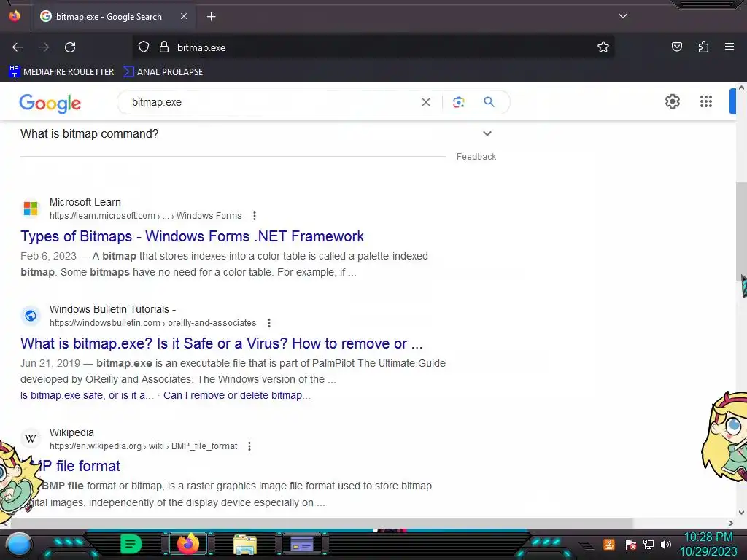Open the clock showing 10:28 PM
747x560 pixels.
click(708, 544)
